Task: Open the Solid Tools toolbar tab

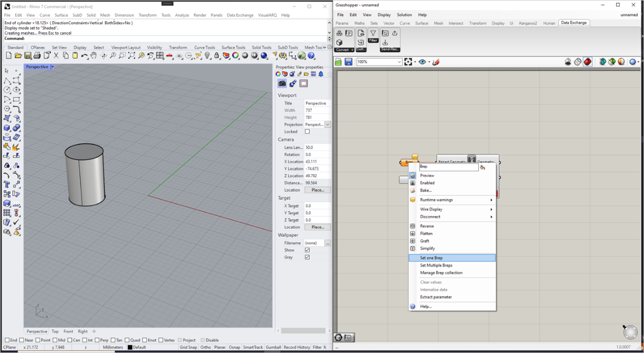Action: pos(261,47)
